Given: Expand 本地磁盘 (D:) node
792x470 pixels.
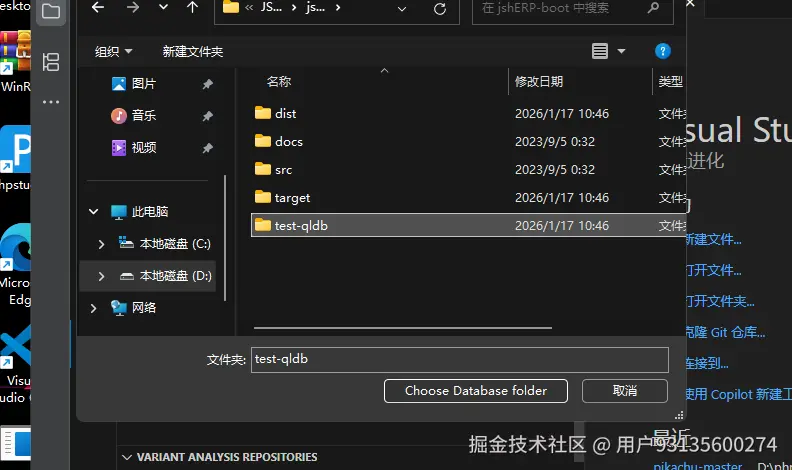Looking at the screenshot, I should coord(101,276).
